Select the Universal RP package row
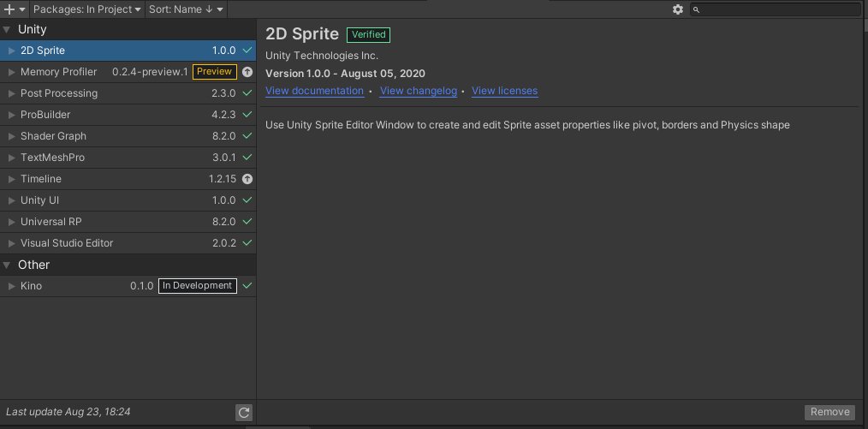Screen dimensions: 868x429 coord(51,222)
